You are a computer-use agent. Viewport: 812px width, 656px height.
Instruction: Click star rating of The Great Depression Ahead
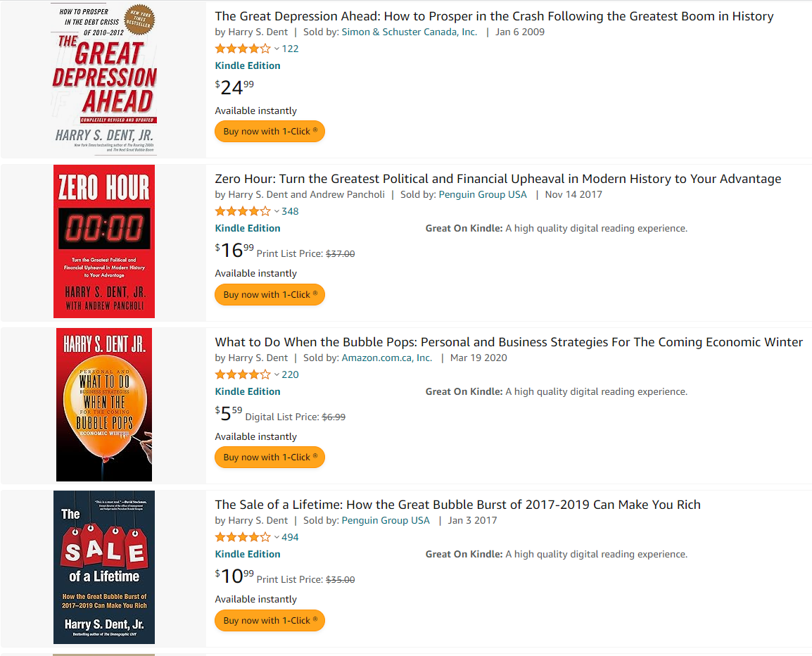[242, 49]
